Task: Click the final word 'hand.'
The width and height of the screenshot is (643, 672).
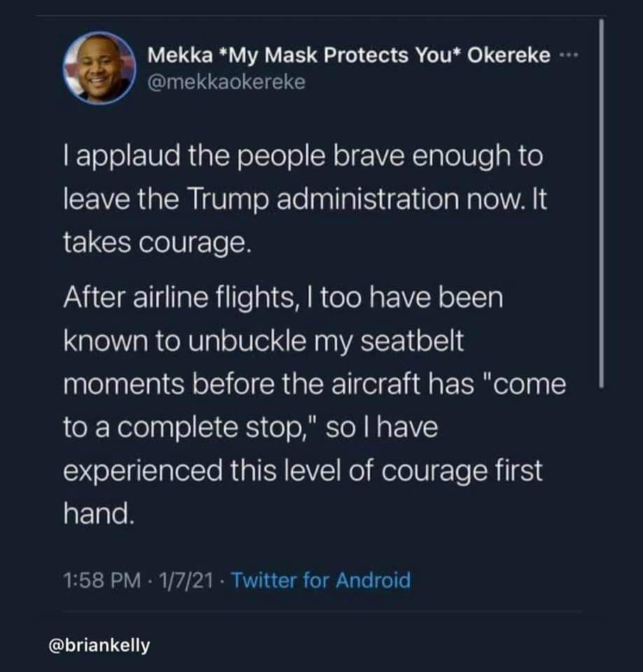Action: tap(99, 513)
